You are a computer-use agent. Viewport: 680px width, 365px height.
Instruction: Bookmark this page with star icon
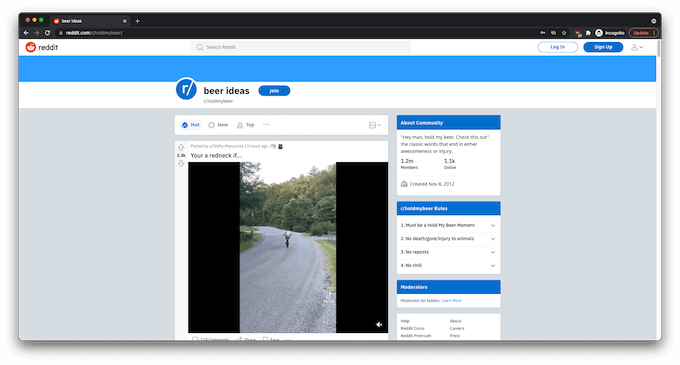click(x=564, y=33)
